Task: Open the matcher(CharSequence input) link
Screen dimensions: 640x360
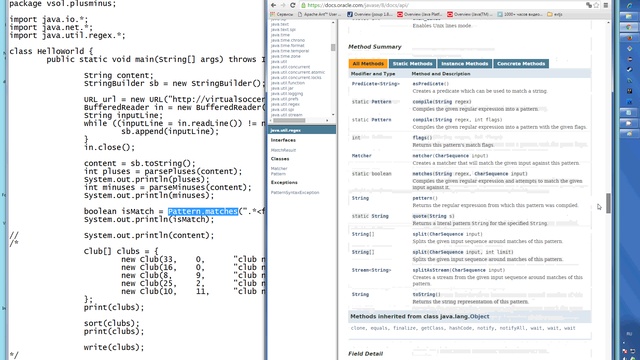Action: pos(422,156)
